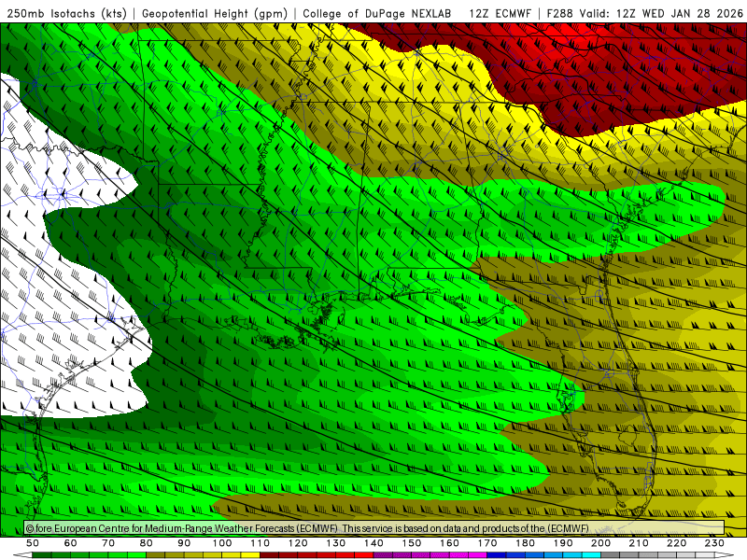The image size is (747, 560).
Task: Select the dark blue swatch below 170
Action: click(x=497, y=555)
